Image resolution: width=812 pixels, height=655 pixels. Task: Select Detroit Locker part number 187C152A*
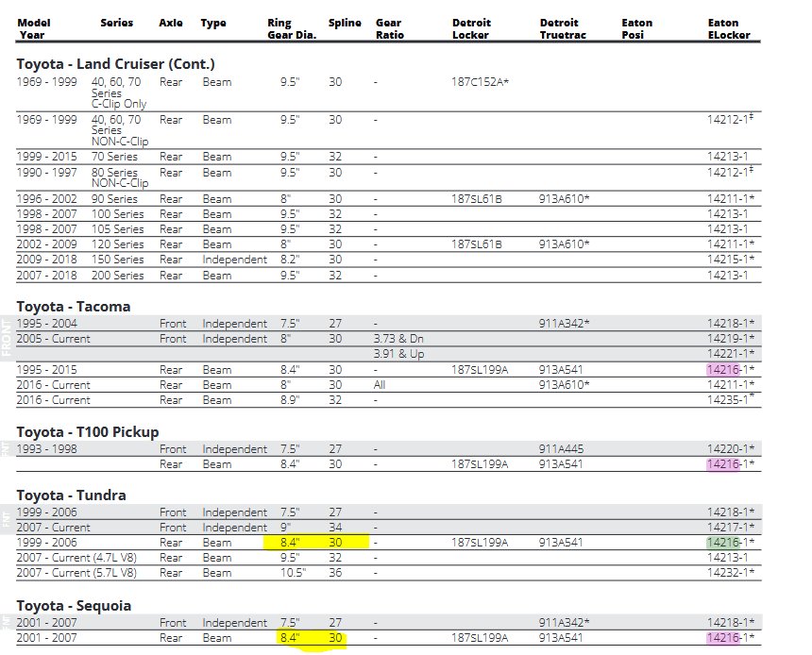[x=480, y=82]
